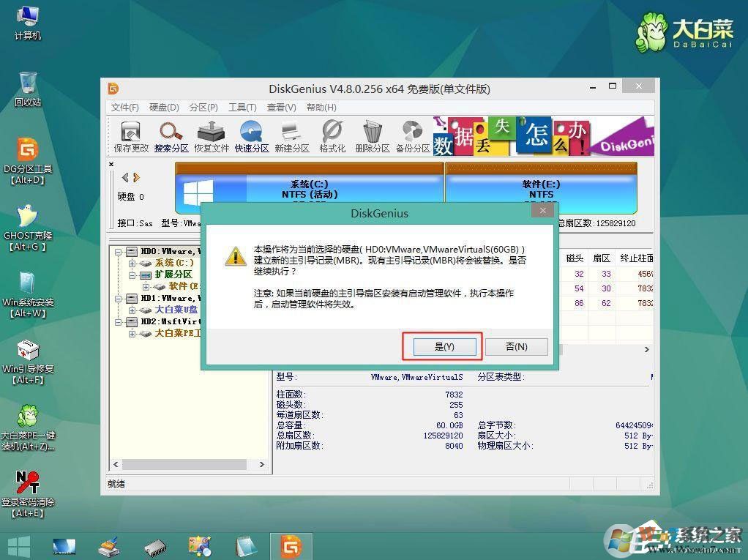Click the 否(N) button to cancel
Image resolution: width=748 pixels, height=560 pixels.
tap(517, 346)
